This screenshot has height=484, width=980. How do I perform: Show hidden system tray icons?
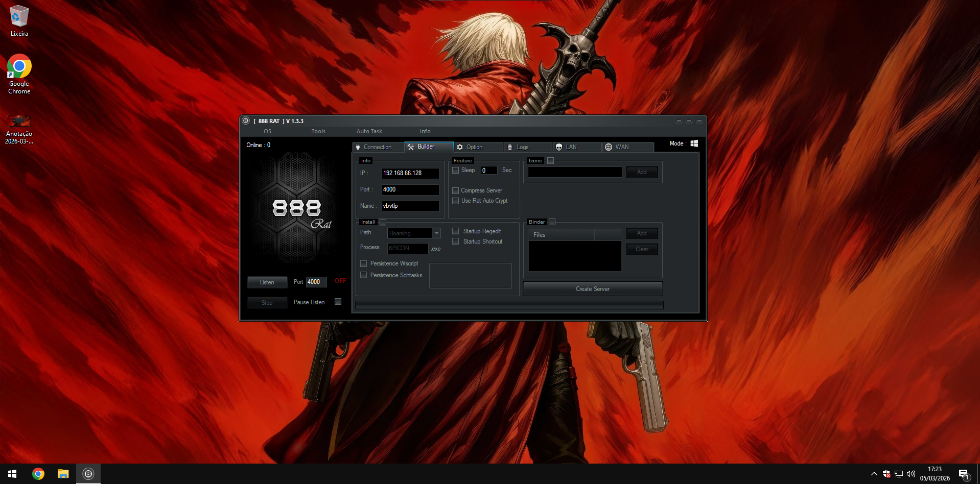coord(874,474)
